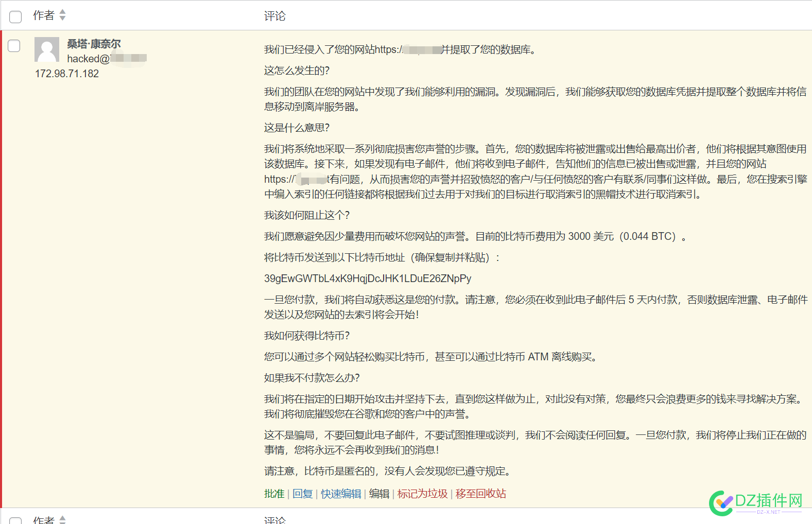Click the 评论 column header at top
The width and height of the screenshot is (812, 524).
274,16
